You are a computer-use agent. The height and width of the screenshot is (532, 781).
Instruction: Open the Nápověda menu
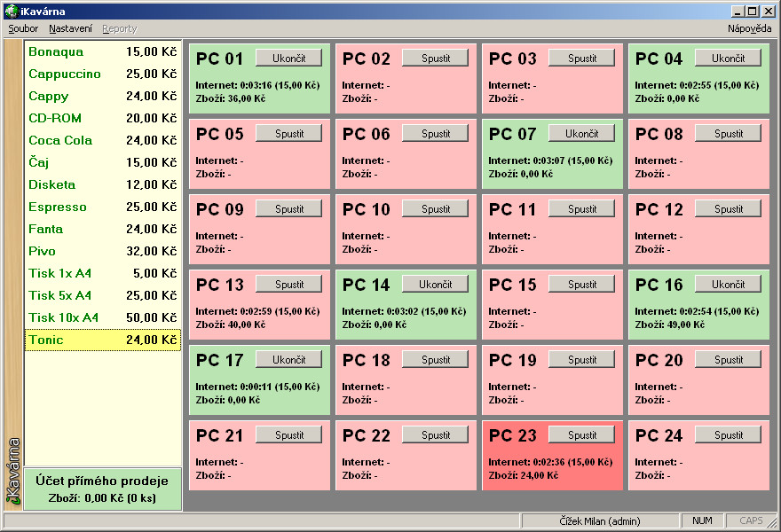click(x=749, y=29)
